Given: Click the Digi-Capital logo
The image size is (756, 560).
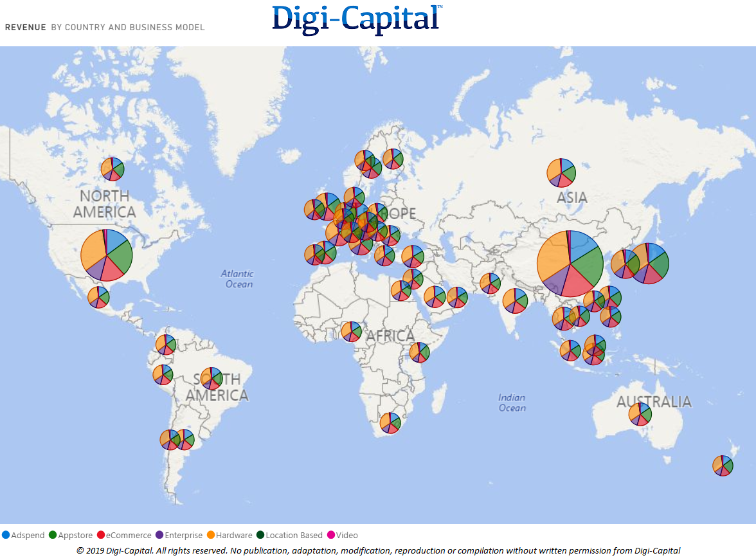Looking at the screenshot, I should (x=357, y=19).
